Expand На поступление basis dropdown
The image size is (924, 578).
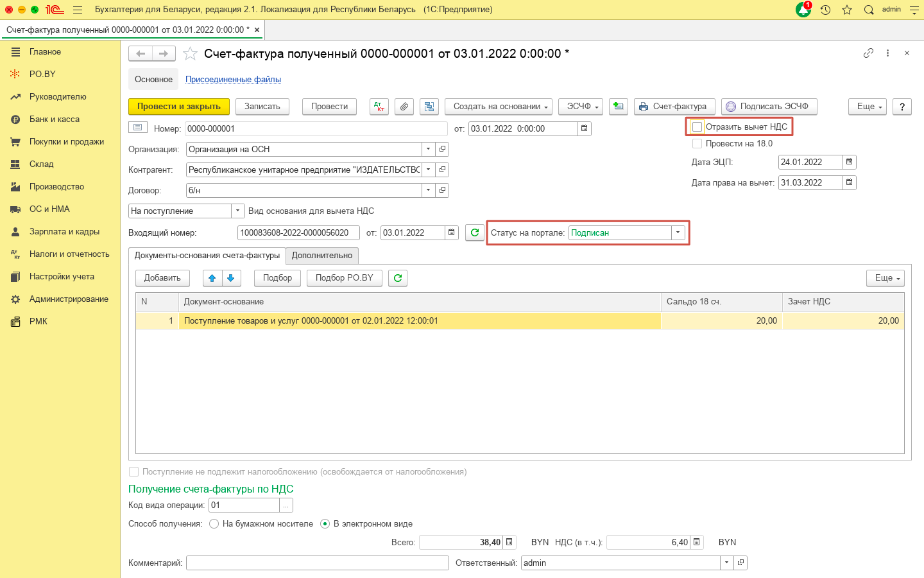click(x=238, y=211)
